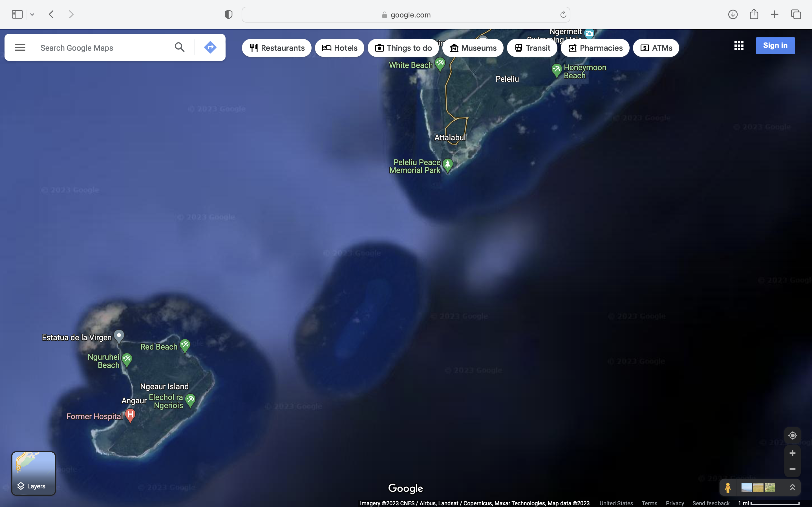The image size is (812, 507).
Task: Click the Search Google Maps field
Action: pyautogui.click(x=101, y=48)
